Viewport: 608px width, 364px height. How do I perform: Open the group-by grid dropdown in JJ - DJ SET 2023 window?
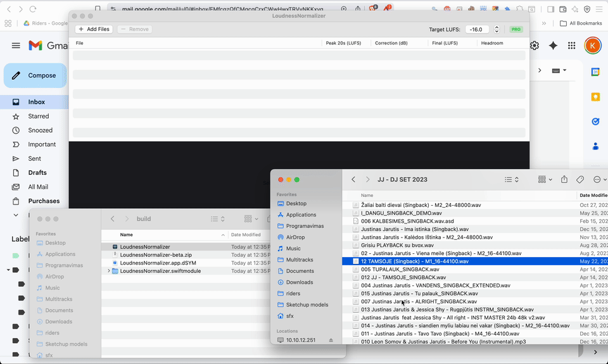point(545,180)
